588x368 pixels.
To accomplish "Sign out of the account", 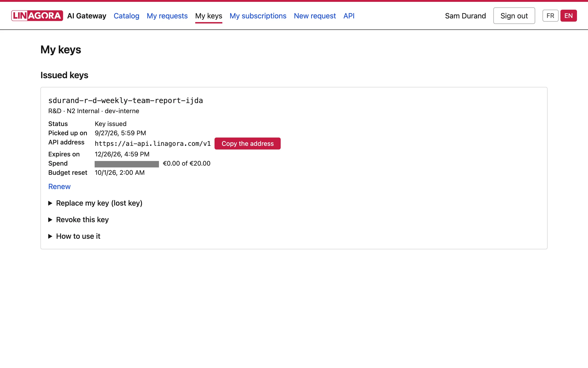I will [x=514, y=16].
